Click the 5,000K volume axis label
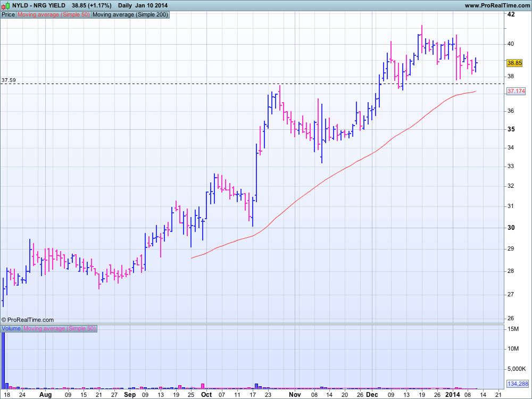The height and width of the screenshot is (399, 532). point(517,369)
